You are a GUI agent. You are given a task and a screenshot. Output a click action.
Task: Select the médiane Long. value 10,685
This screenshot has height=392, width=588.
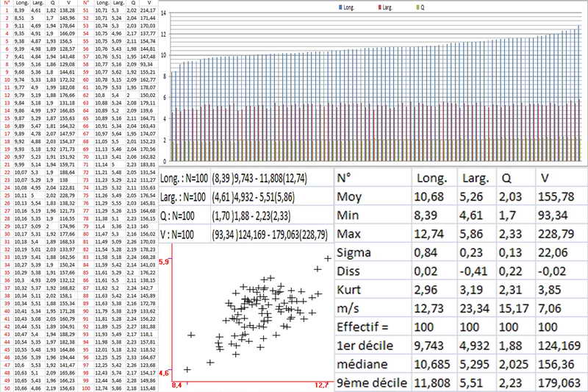432,364
